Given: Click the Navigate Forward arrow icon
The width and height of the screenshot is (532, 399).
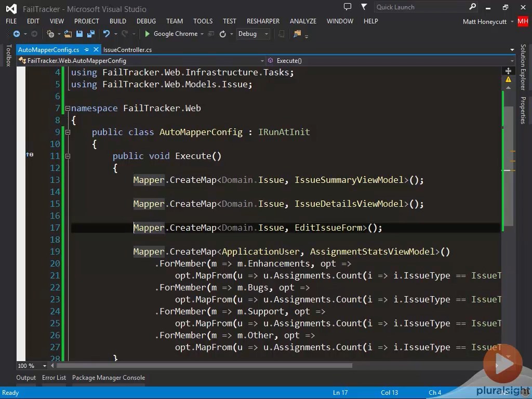Looking at the screenshot, I should click(x=34, y=34).
